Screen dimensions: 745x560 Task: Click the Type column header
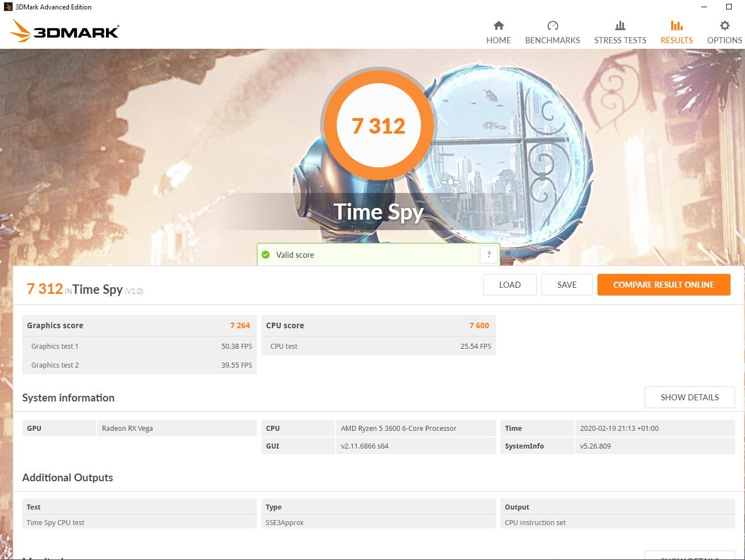coord(378,507)
